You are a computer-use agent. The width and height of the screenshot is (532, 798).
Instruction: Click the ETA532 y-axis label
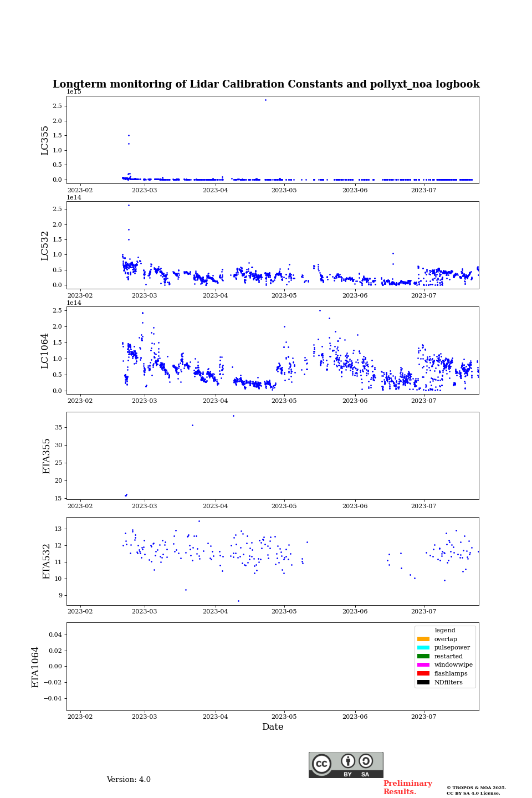[x=47, y=561]
